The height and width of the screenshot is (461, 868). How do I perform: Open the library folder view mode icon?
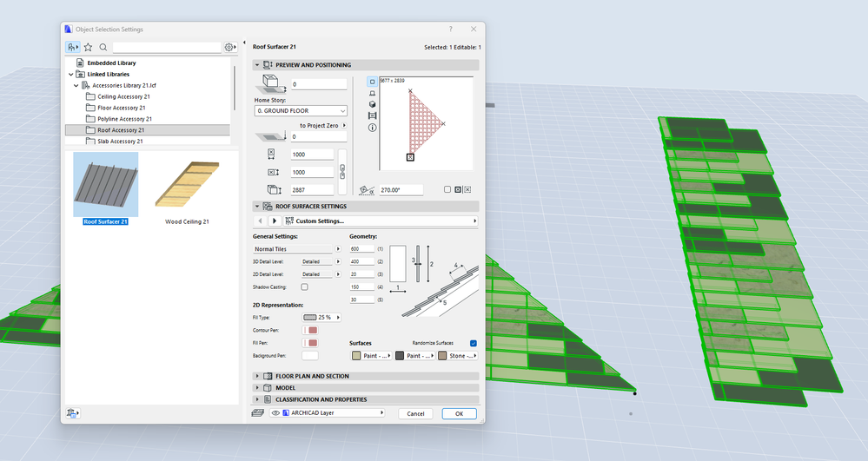click(x=72, y=48)
